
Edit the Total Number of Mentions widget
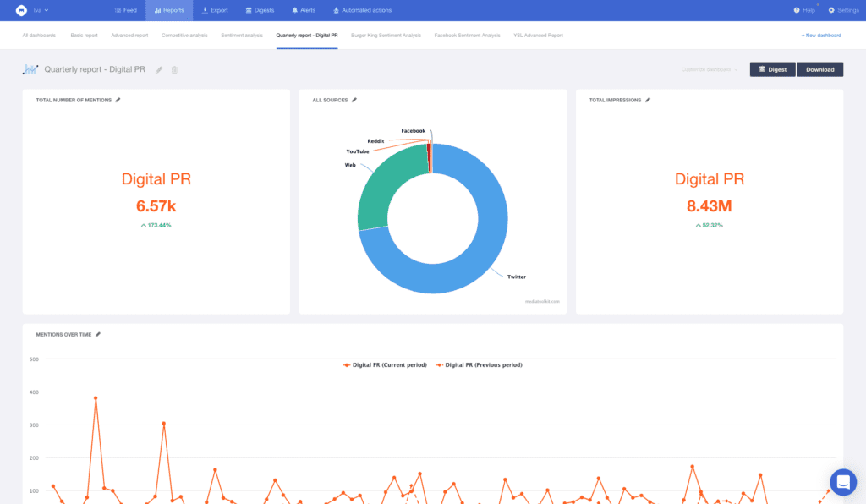point(118,100)
